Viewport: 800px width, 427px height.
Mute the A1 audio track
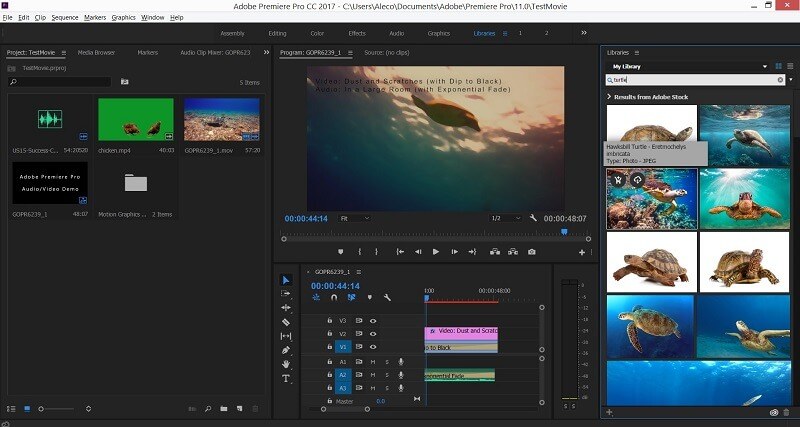pyautogui.click(x=372, y=362)
